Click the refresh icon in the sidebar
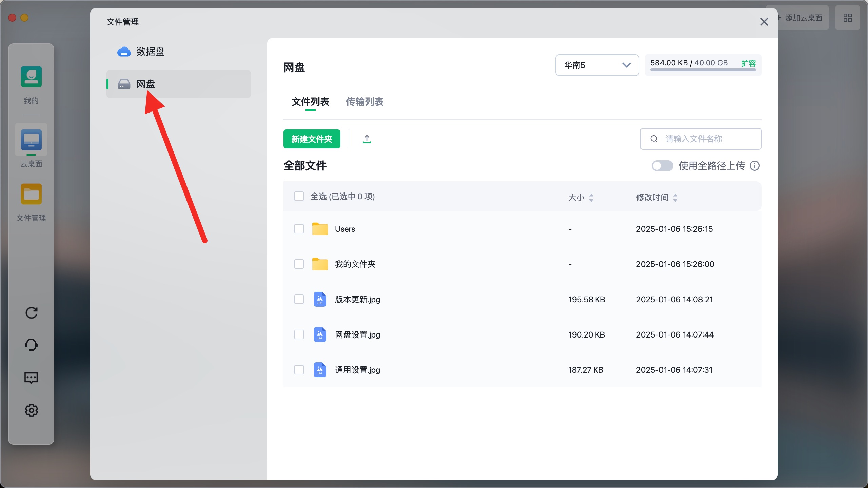The width and height of the screenshot is (868, 488). (x=31, y=313)
